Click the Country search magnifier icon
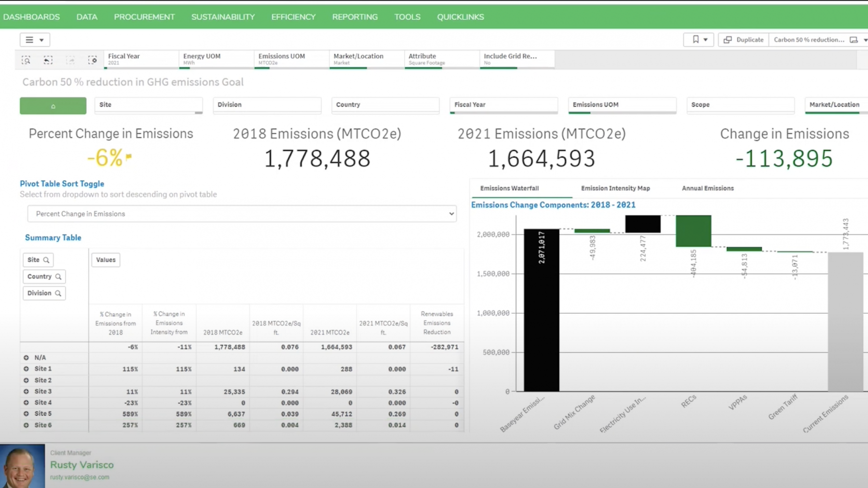The image size is (868, 488). [x=58, y=277]
